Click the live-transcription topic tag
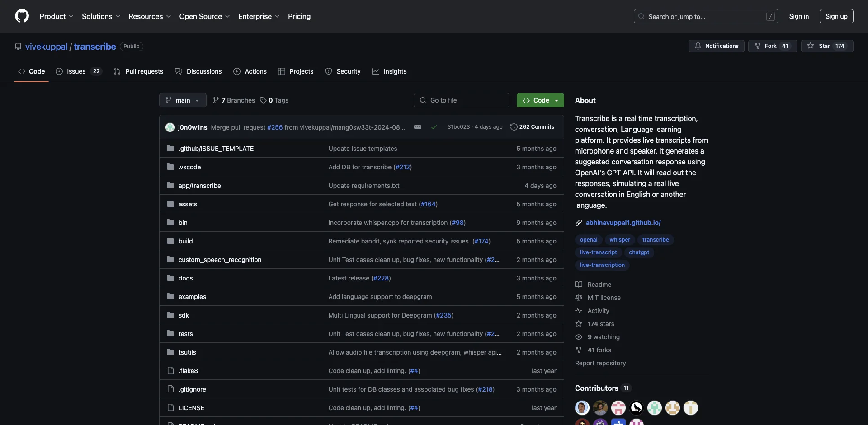 click(x=602, y=265)
